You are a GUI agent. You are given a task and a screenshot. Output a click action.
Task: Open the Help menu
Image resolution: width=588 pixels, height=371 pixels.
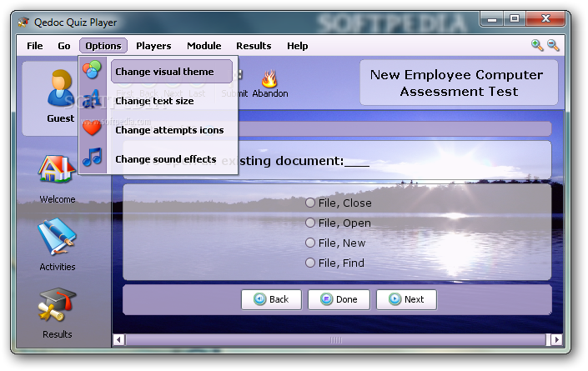pyautogui.click(x=298, y=46)
